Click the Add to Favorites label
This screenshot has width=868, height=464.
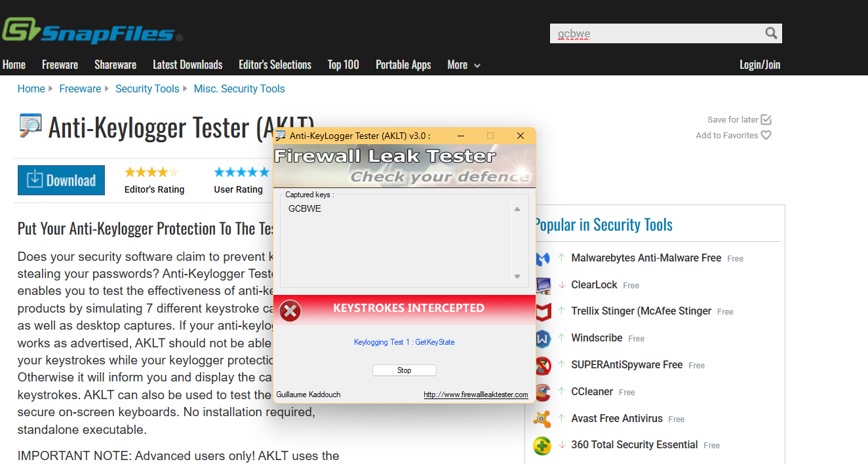click(727, 136)
